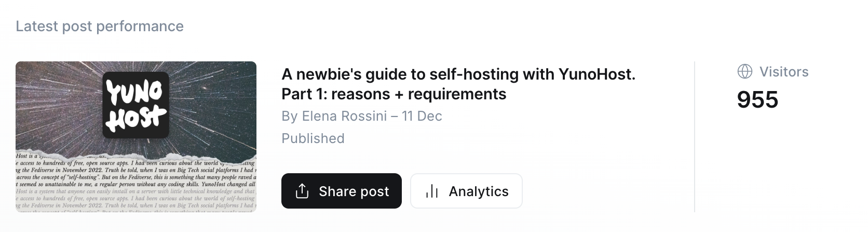868x232 pixels.
Task: Click the vertical divider before Visitors
Action: click(695, 137)
